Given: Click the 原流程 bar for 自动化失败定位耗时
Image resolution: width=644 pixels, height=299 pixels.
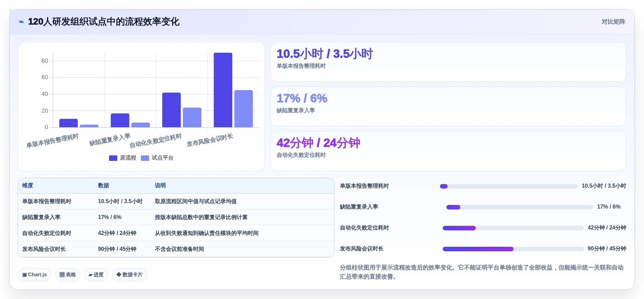Looking at the screenshot, I should [x=171, y=110].
